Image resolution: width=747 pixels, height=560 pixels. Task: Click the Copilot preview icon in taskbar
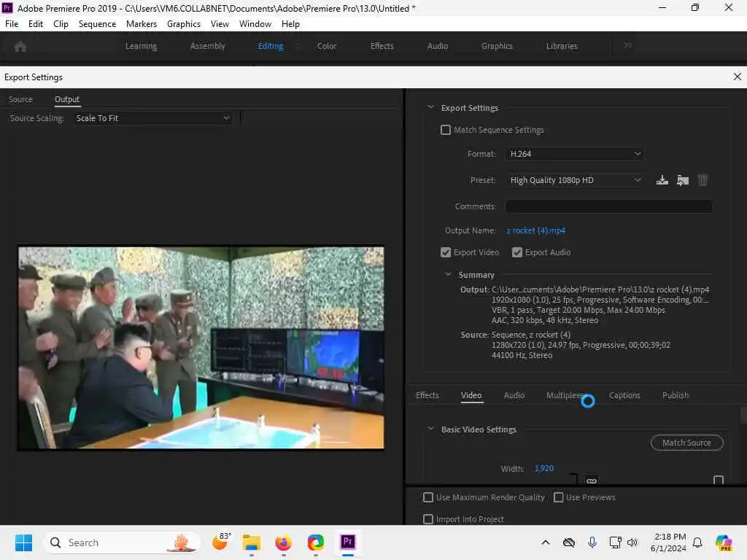click(x=724, y=542)
